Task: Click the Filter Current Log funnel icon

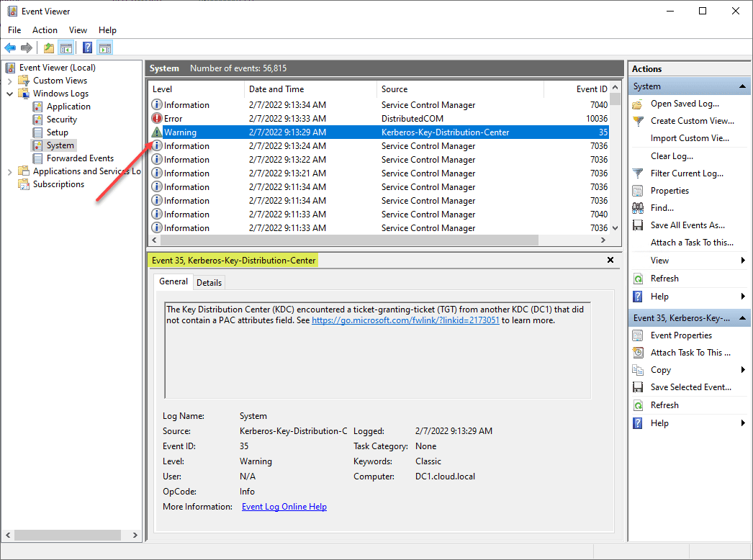Action: click(x=638, y=173)
